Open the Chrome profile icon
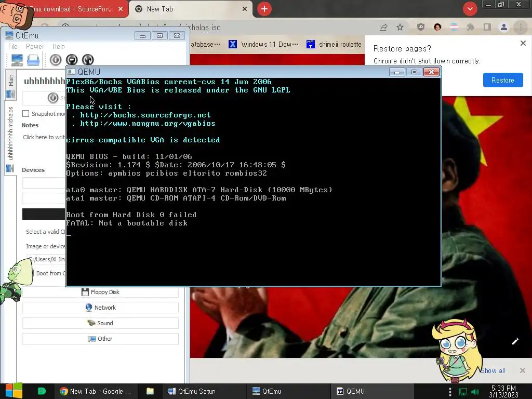The image size is (532, 399). click(x=504, y=28)
